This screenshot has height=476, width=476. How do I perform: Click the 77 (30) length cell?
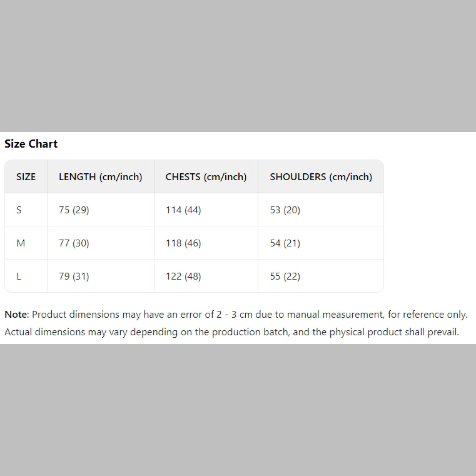pyautogui.click(x=74, y=243)
